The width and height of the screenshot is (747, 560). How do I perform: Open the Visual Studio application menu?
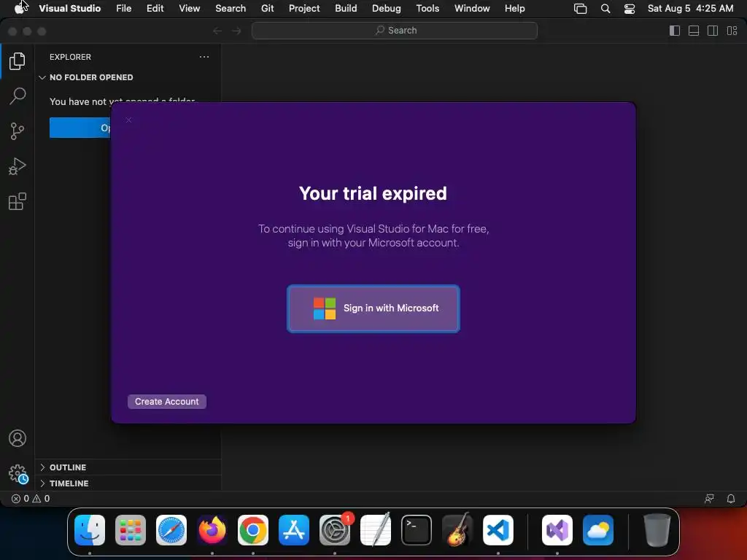(x=69, y=9)
